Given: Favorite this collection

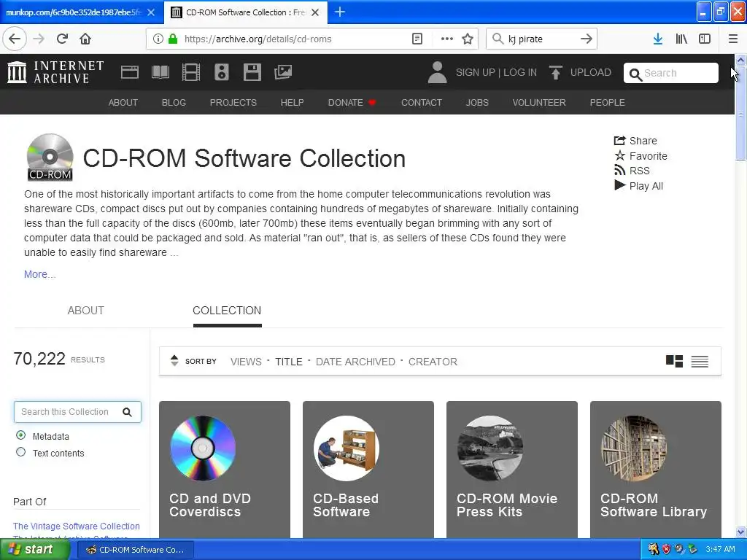Looking at the screenshot, I should click(640, 156).
